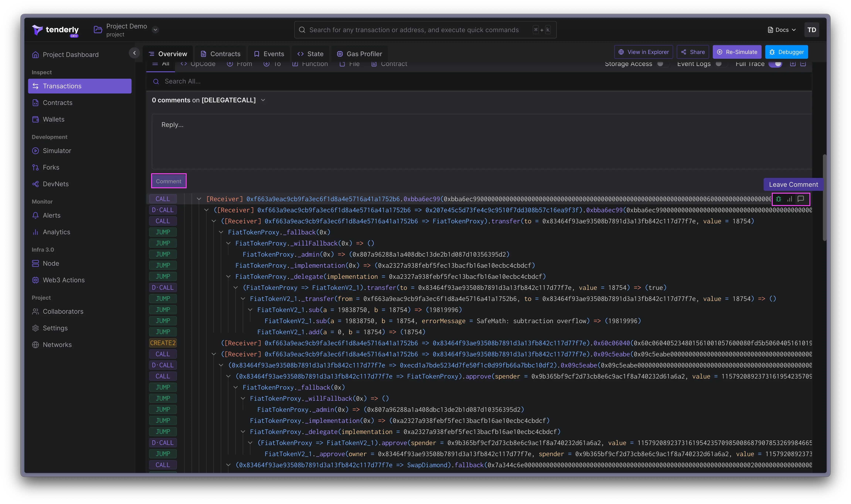Click the speech-bubble comment icon on CALL row
Viewport: 851px width, 504px height.
[801, 199]
